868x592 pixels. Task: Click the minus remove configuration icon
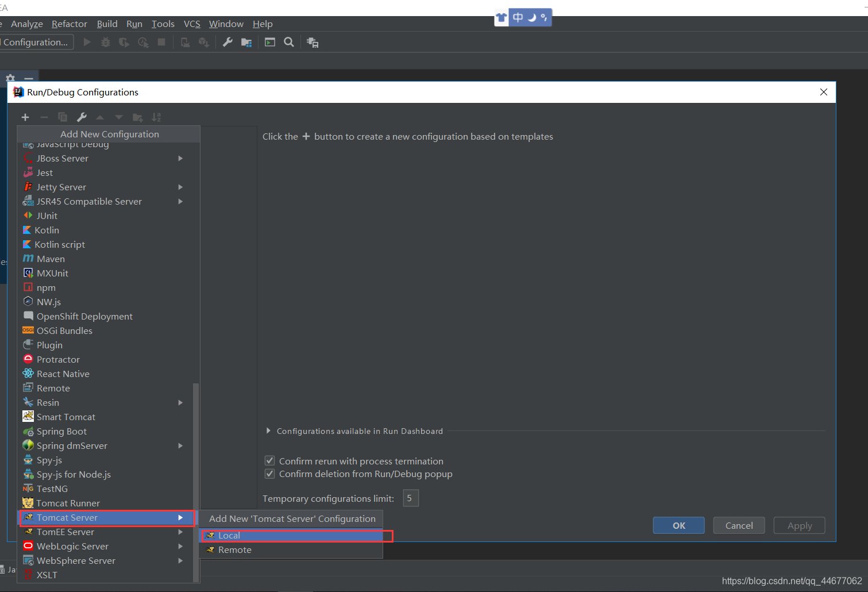(44, 117)
